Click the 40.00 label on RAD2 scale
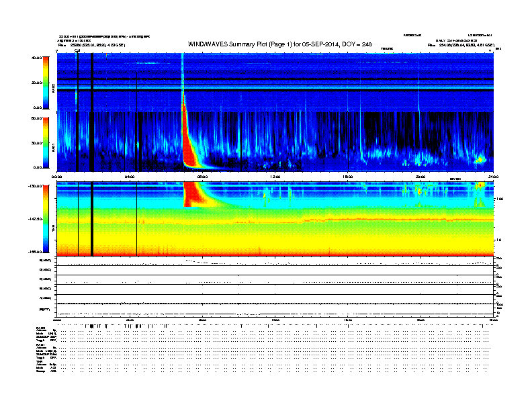Viewport: 532px width, 411px height. pos(36,58)
